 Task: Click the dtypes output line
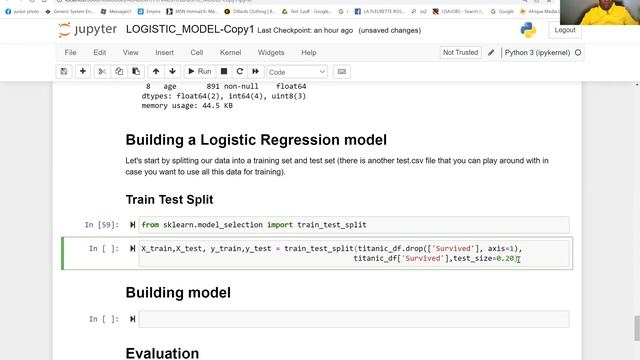(223, 96)
